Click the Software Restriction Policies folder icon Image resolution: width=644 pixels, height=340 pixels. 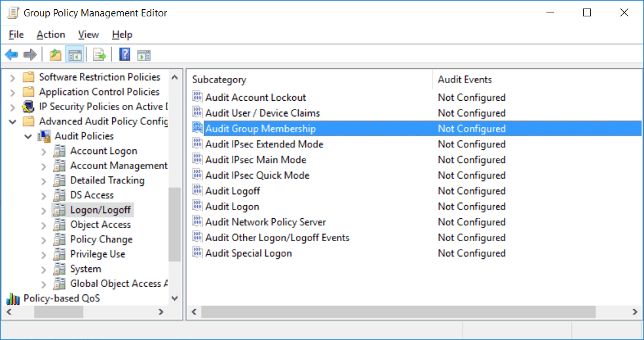coord(28,77)
